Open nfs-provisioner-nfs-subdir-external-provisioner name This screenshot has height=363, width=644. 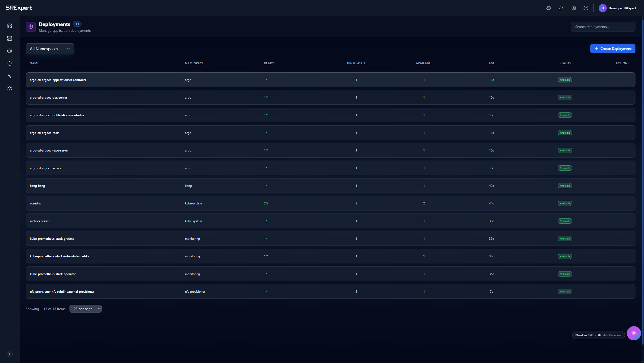62,292
